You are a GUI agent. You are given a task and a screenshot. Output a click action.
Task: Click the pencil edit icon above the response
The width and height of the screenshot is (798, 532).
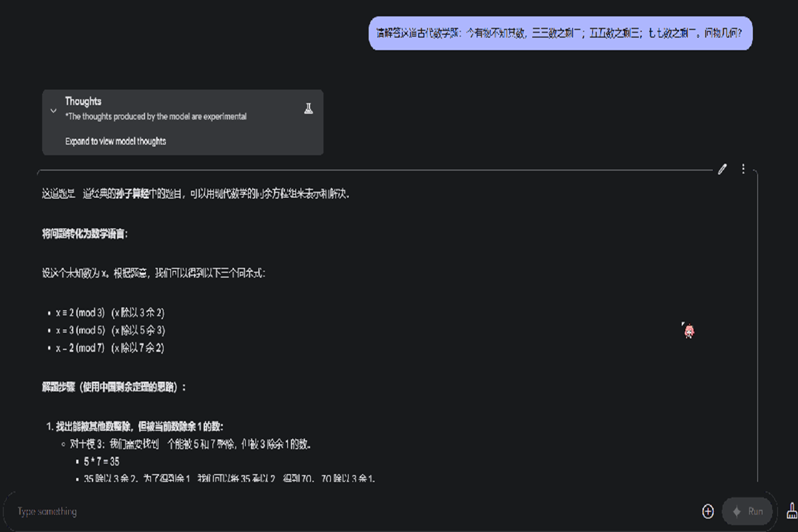pos(722,169)
